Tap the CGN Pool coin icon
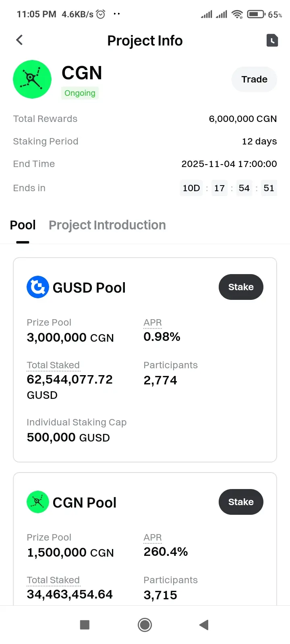Image resolution: width=290 pixels, height=644 pixels. tap(38, 502)
